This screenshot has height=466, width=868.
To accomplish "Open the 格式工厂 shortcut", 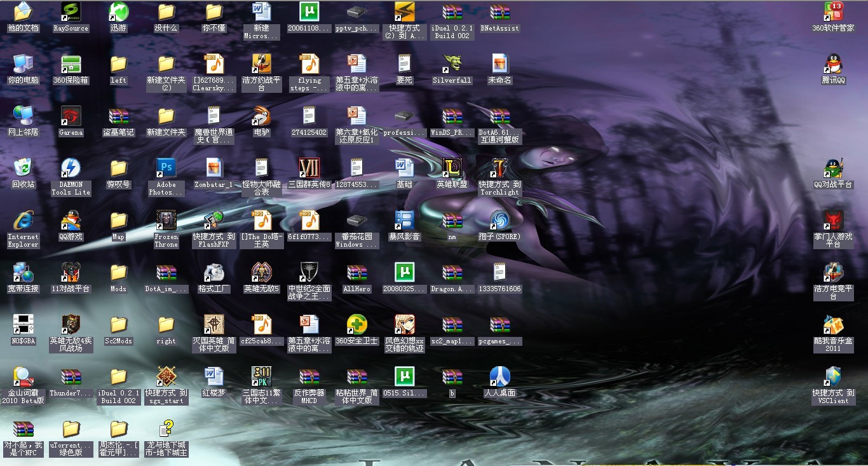I will click(214, 272).
